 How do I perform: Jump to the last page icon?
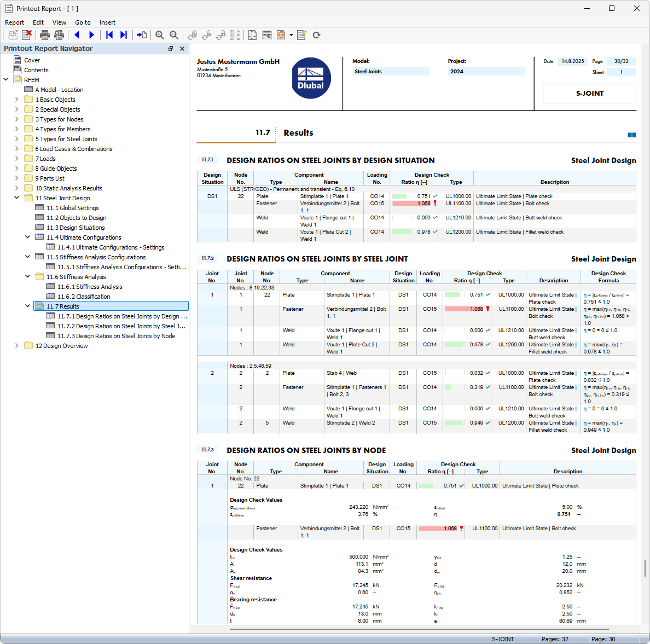124,35
